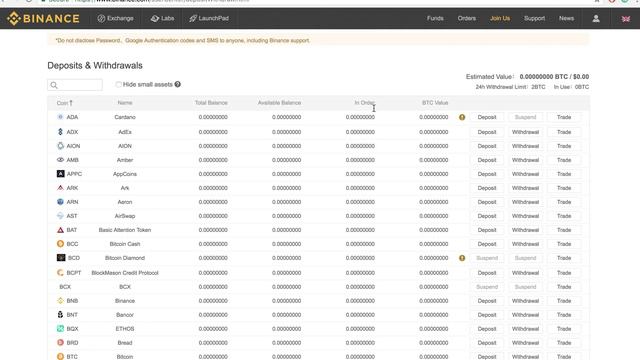Click the BRD coin icon

tap(60, 342)
